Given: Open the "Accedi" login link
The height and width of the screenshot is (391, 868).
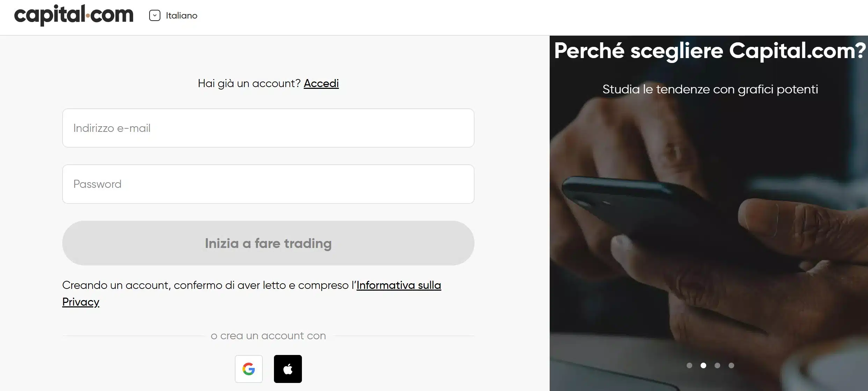Looking at the screenshot, I should pyautogui.click(x=321, y=84).
